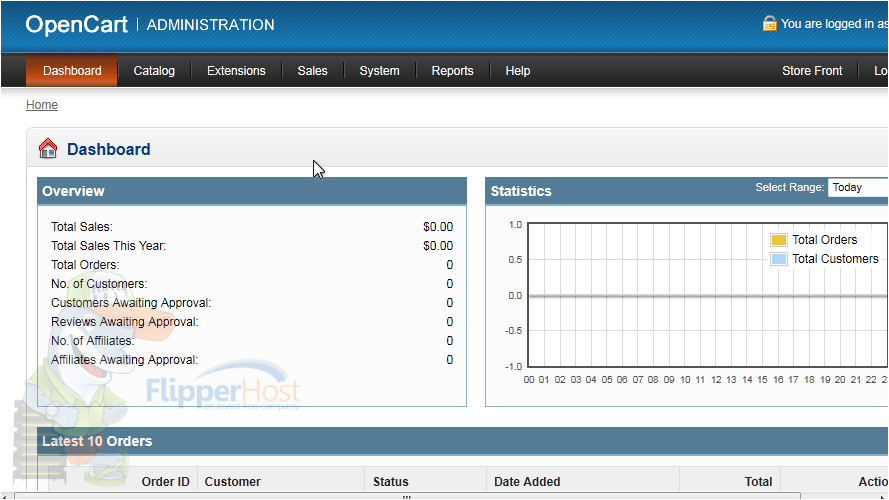Click the Customers Awaiting Approval label
This screenshot has height=500, width=889.
(x=131, y=303)
